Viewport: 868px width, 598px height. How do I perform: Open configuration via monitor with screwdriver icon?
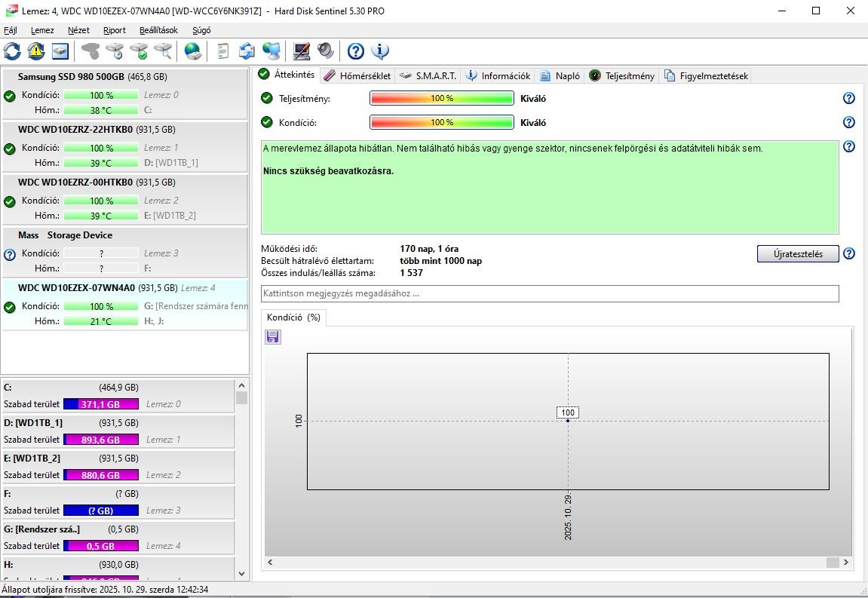point(302,51)
